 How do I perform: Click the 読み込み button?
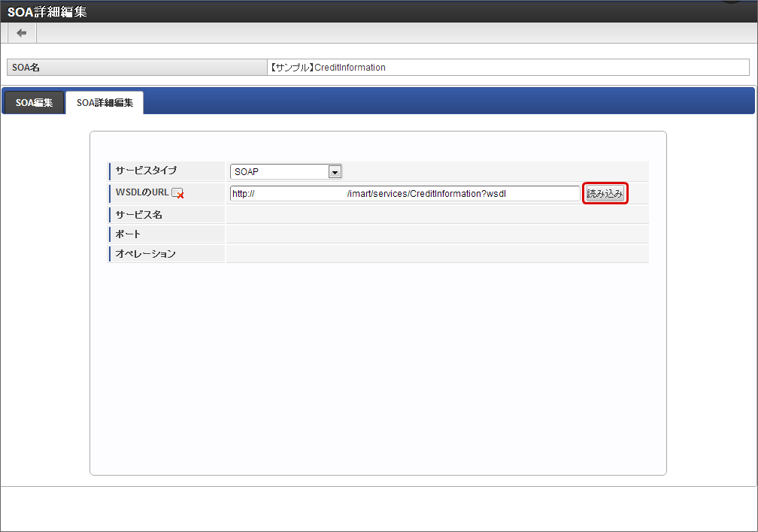tap(605, 193)
